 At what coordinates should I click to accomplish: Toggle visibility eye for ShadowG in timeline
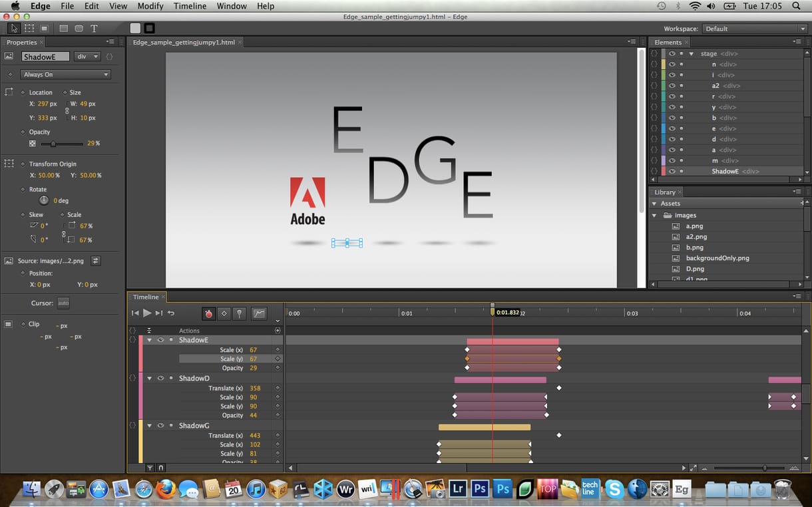pos(160,425)
